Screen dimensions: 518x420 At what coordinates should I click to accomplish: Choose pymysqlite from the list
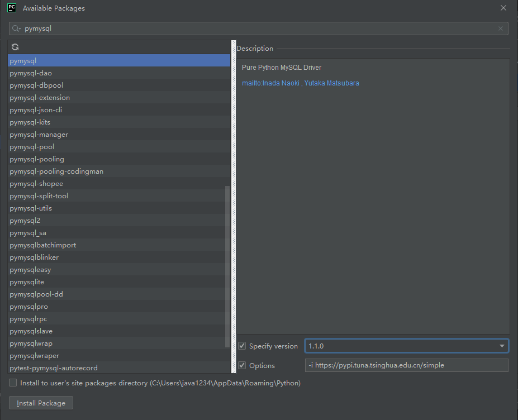tap(27, 282)
